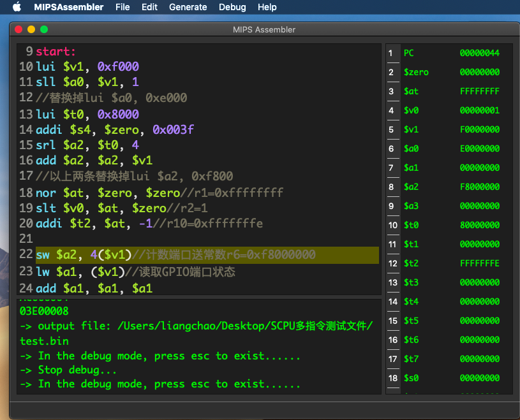Image resolution: width=520 pixels, height=420 pixels.
Task: Click line 18 'nor $at, $zero, $zero'
Action: [x=108, y=192]
